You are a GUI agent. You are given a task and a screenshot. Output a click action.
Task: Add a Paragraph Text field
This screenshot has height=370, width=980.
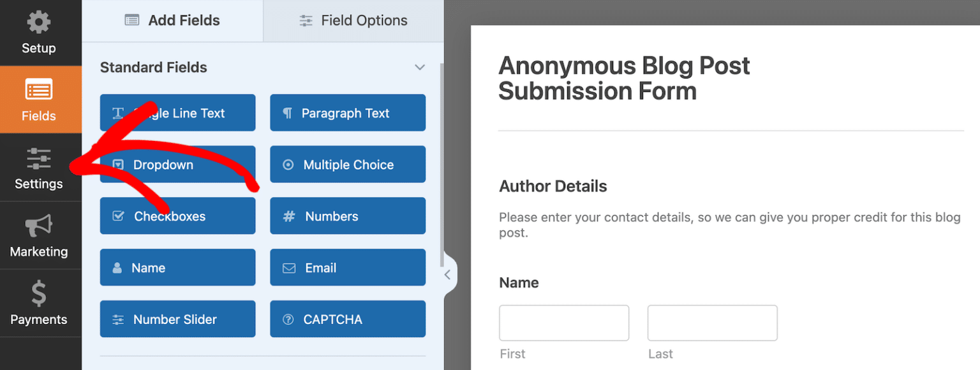(348, 113)
